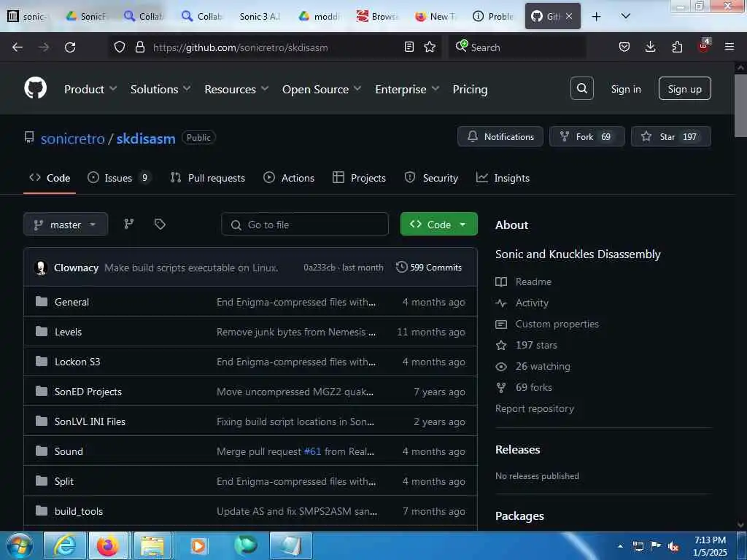The image size is (747, 560).
Task: Open a new browser tab with plus
Action: [596, 16]
